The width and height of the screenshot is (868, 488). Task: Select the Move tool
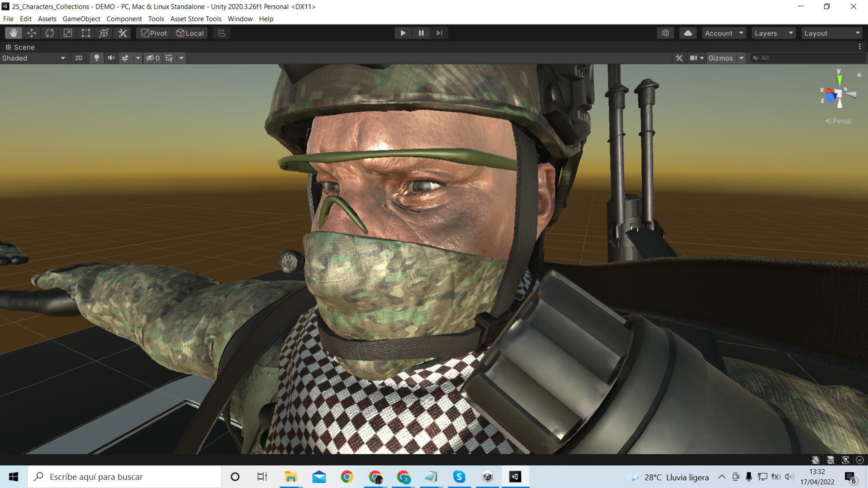[31, 33]
